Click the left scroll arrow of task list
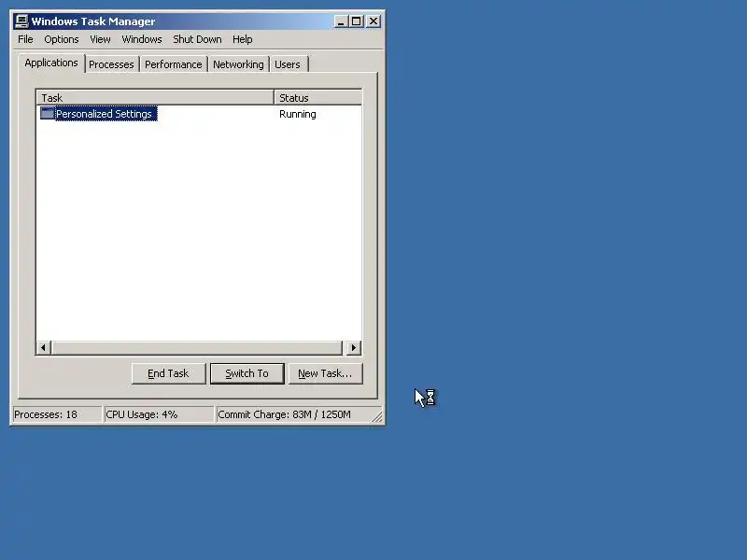This screenshot has height=560, width=747. tap(44, 347)
